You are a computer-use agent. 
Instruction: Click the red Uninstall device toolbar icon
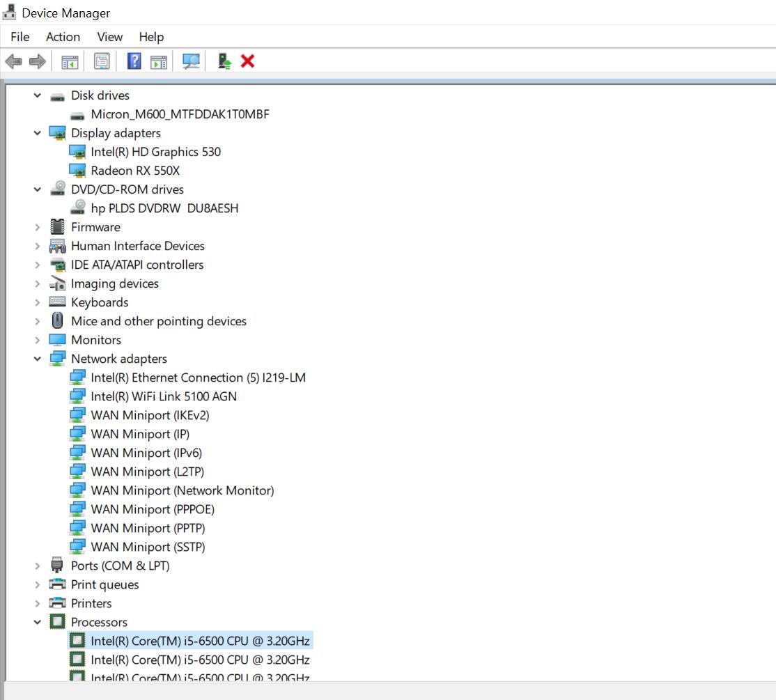point(247,61)
